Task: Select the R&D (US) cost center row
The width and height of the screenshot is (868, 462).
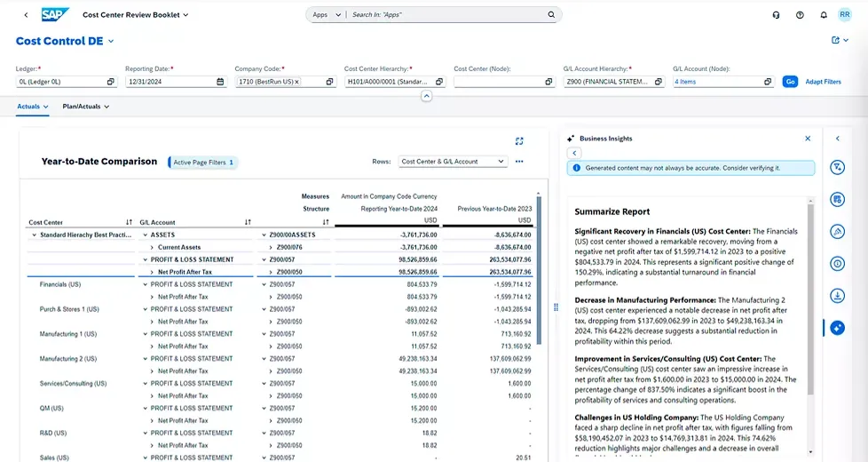Action: [53, 434]
